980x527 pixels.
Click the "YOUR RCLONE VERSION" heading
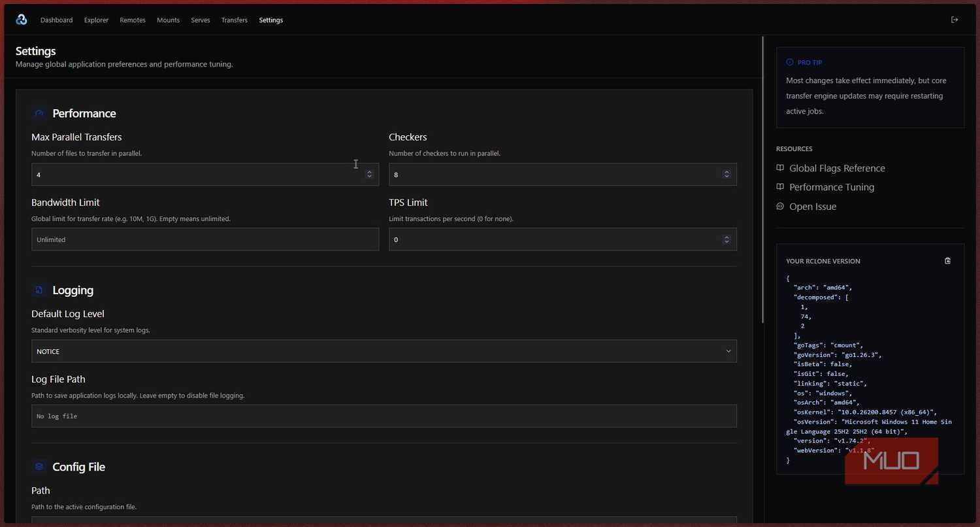[823, 261]
